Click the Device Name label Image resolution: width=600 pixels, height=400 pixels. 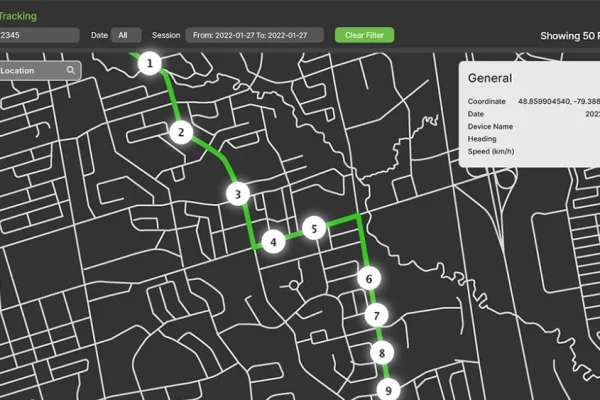[x=490, y=126]
